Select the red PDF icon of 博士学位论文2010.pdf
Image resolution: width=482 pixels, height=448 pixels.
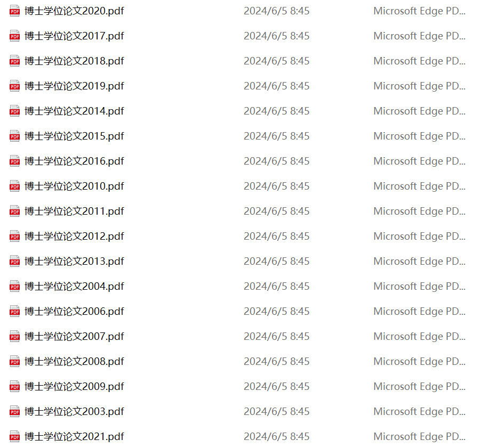pyautogui.click(x=14, y=186)
